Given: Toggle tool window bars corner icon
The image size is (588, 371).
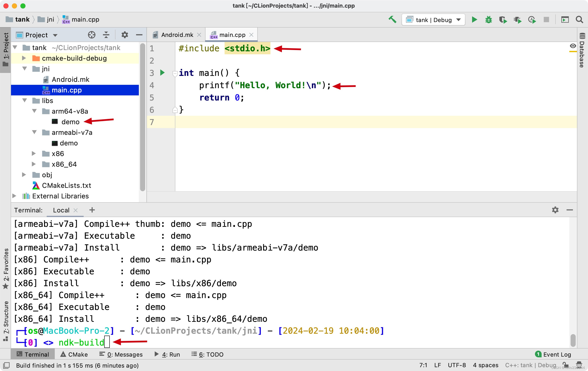Looking at the screenshot, I should click(x=6, y=365).
